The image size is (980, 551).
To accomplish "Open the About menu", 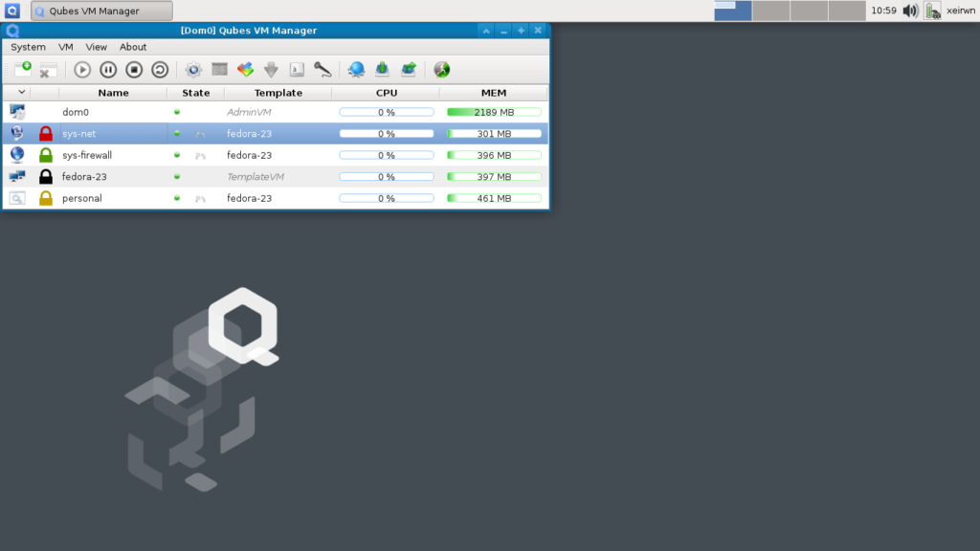I will [133, 47].
